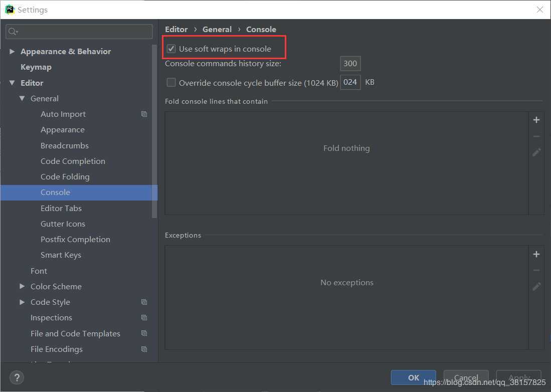551x392 pixels.
Task: Uncheck Use soft wraps in console
Action: pos(171,49)
